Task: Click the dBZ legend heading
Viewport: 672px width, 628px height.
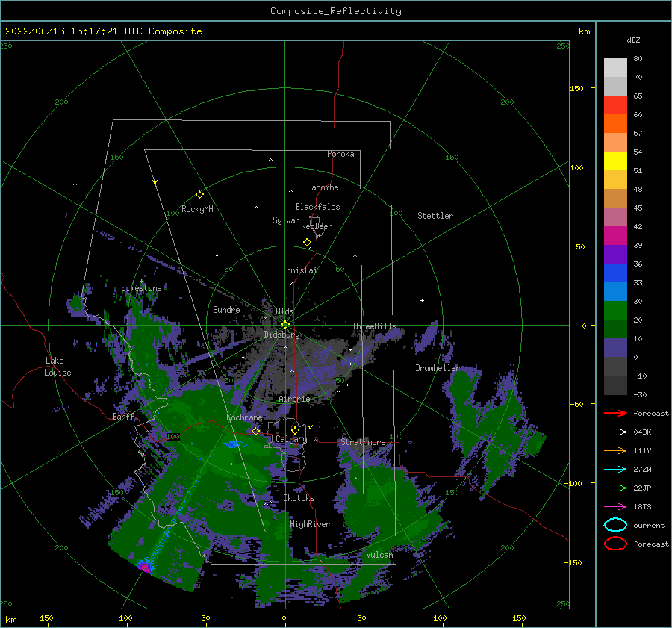Action: point(633,40)
